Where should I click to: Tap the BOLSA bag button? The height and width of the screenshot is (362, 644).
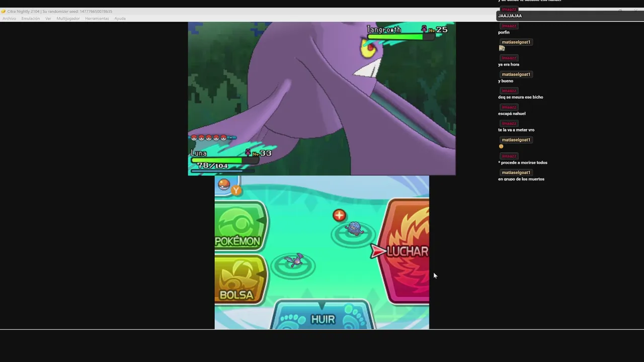tap(239, 280)
